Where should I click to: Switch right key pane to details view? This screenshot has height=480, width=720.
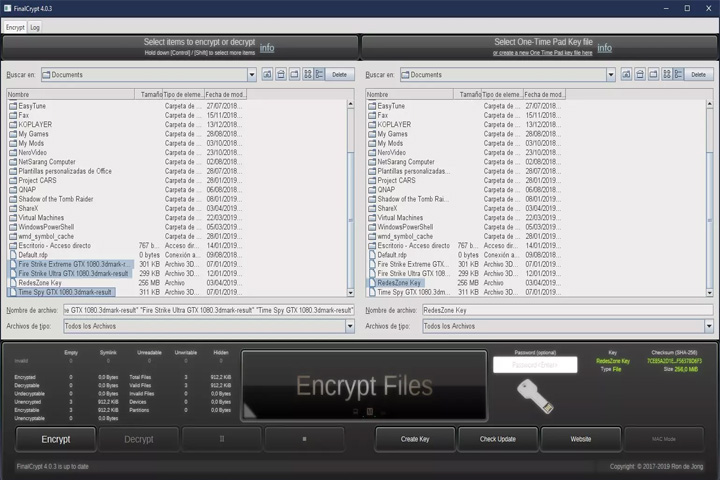point(679,74)
